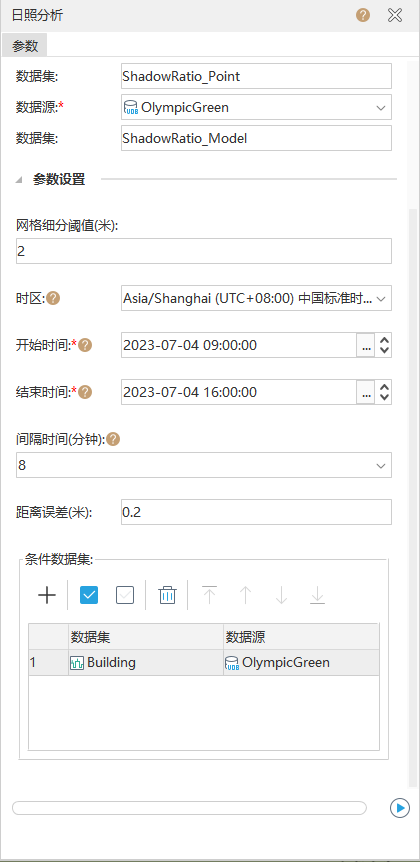This screenshot has width=420, height=862.
Task: Click help icon next to 时区
Action: 53,299
